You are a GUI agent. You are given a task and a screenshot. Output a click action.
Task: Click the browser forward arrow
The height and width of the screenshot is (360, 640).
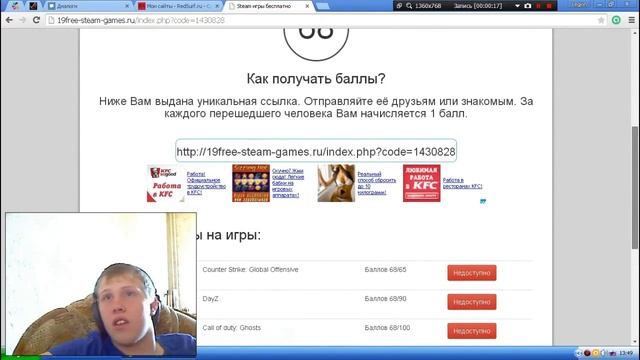point(22,20)
